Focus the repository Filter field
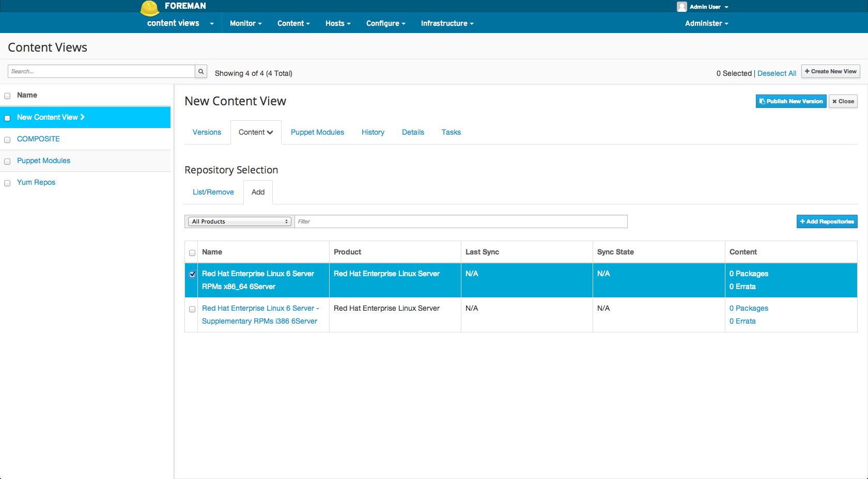 (461, 221)
